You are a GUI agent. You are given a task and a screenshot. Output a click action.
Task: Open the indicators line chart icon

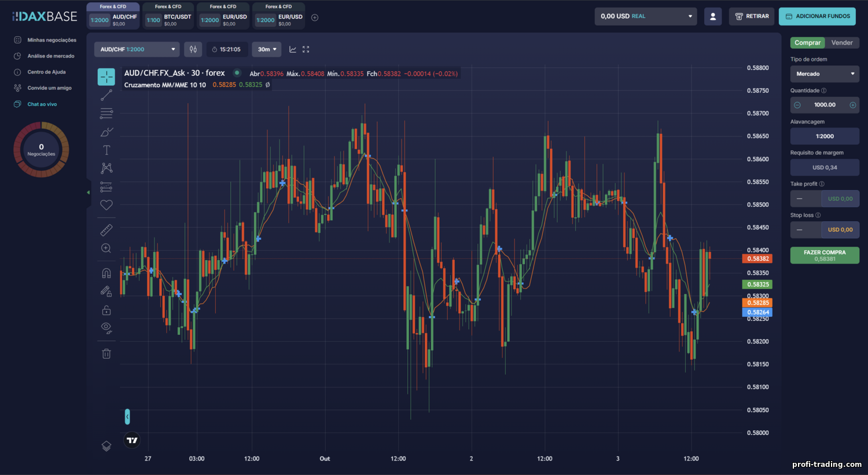293,49
